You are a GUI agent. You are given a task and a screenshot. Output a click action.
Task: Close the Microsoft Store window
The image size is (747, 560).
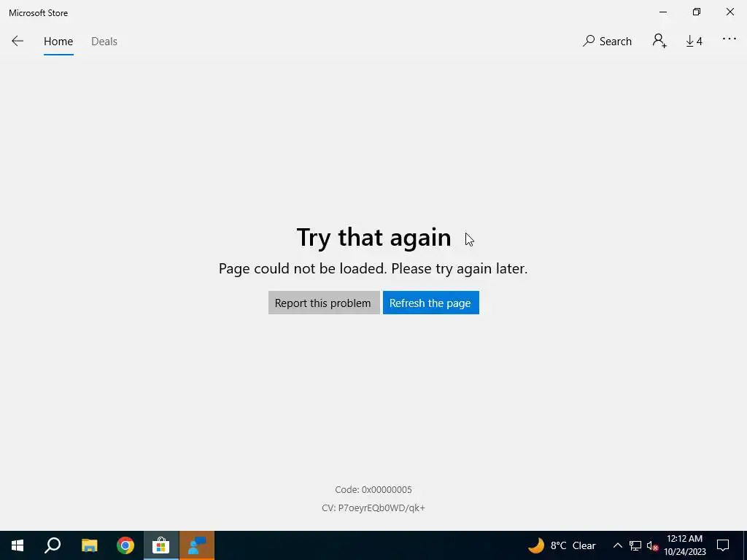729,12
